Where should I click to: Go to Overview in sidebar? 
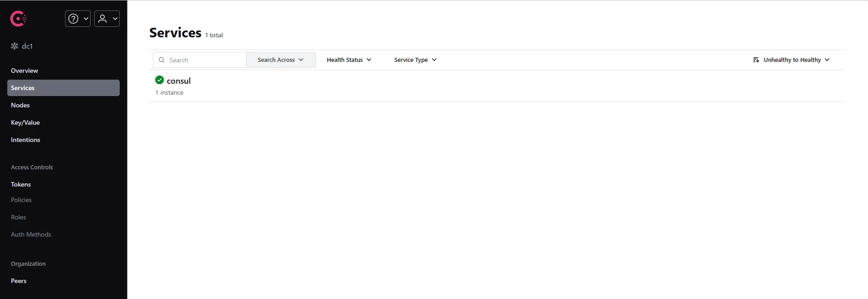(25, 71)
